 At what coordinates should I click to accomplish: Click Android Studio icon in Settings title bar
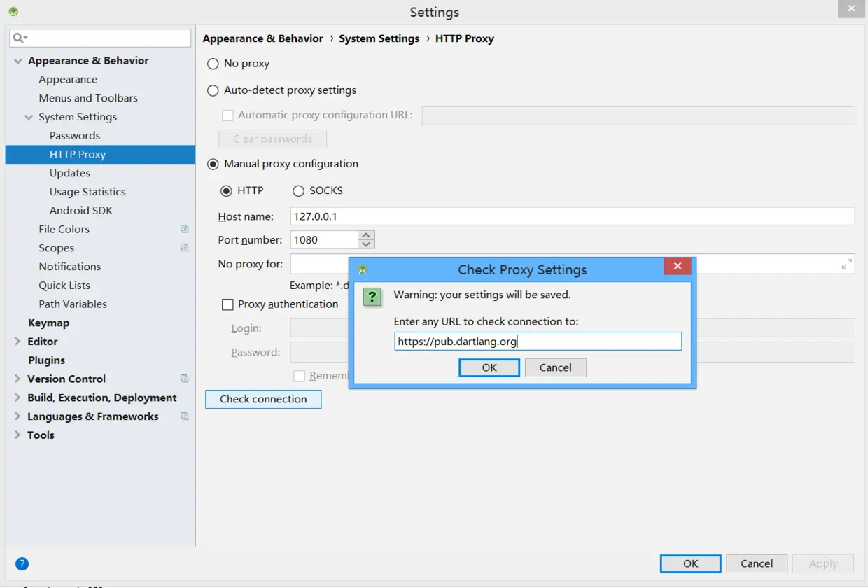(x=13, y=12)
